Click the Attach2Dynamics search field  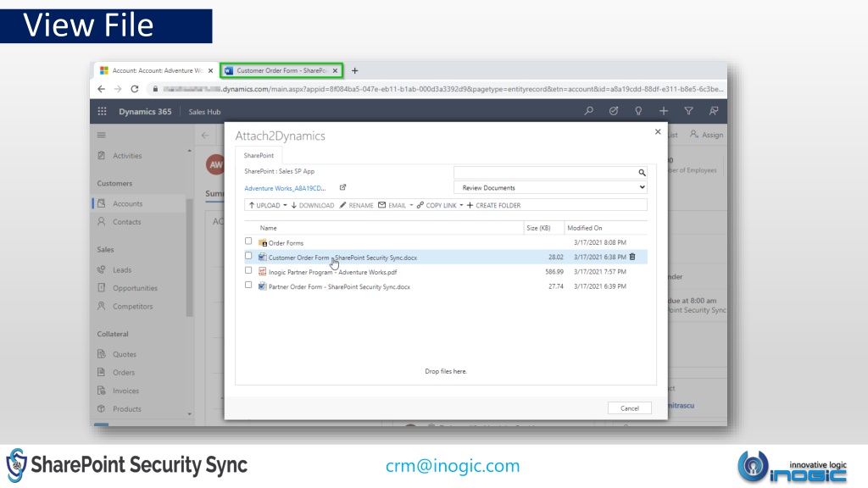click(x=545, y=173)
